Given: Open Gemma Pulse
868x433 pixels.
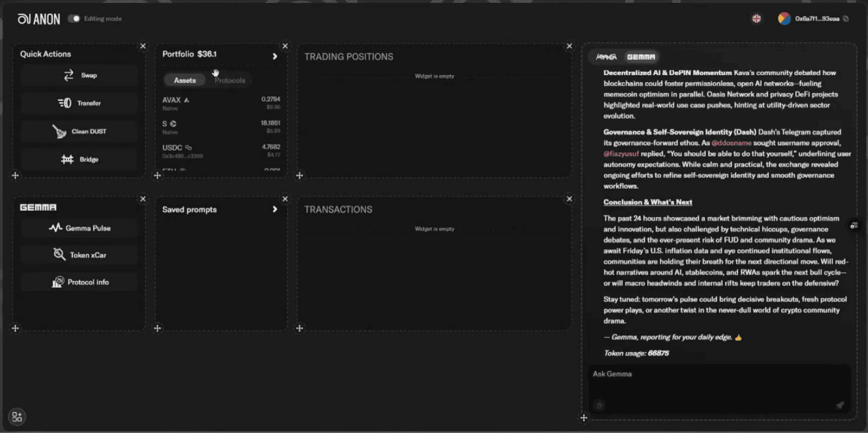Looking at the screenshot, I should (80, 228).
